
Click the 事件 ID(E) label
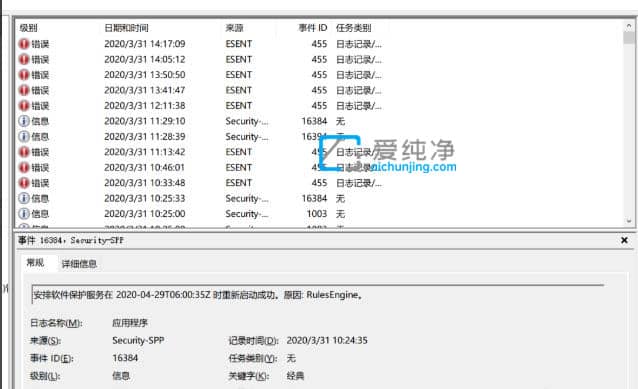point(52,358)
